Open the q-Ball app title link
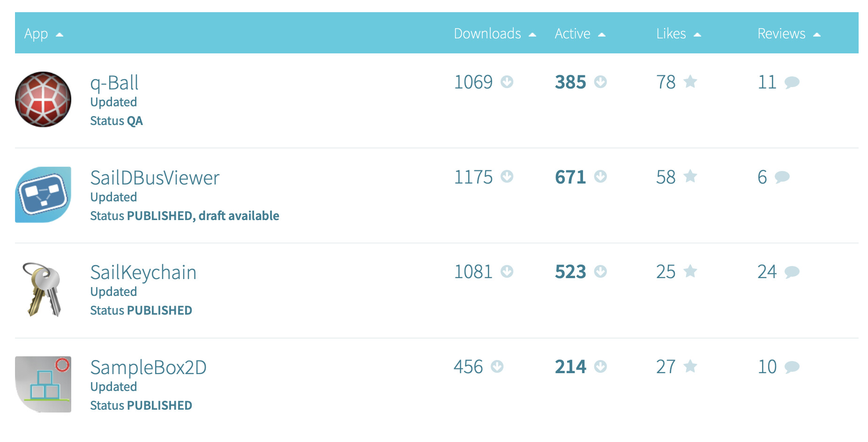 [114, 83]
